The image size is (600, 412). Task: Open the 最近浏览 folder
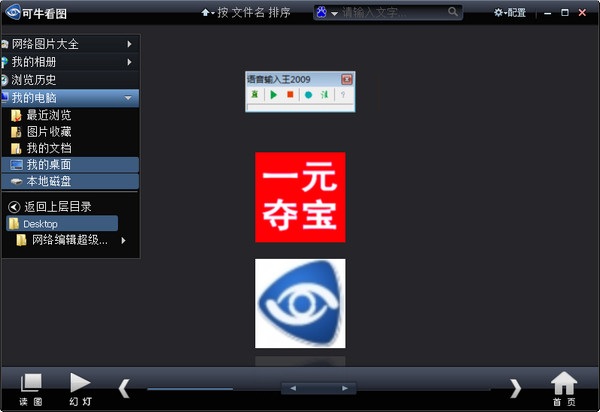(x=70, y=115)
